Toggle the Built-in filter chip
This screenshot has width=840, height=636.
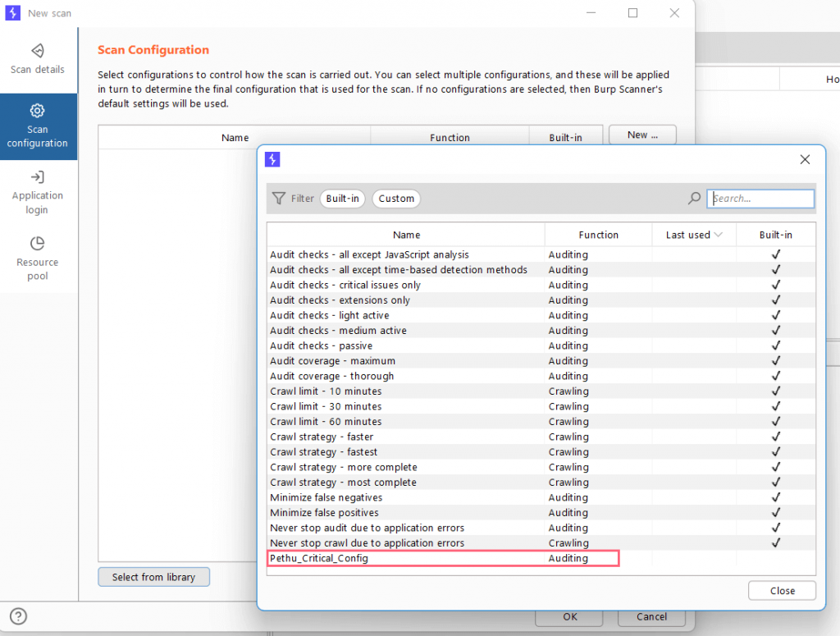[x=343, y=199]
